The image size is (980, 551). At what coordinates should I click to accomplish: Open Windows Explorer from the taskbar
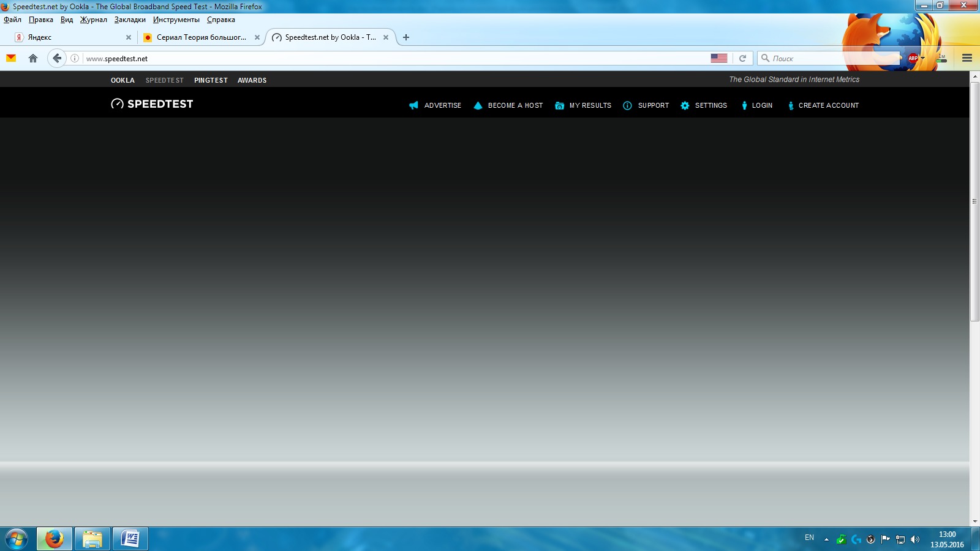click(x=92, y=539)
